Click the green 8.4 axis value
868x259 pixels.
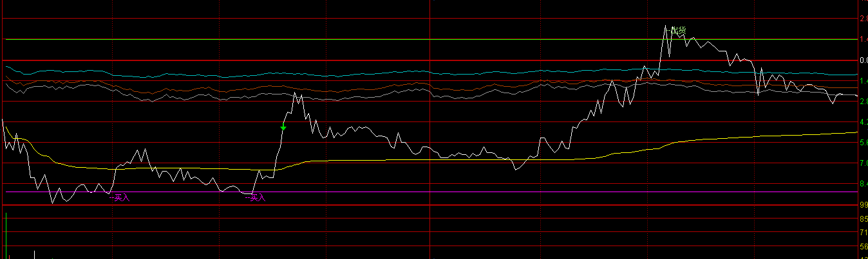(x=863, y=184)
